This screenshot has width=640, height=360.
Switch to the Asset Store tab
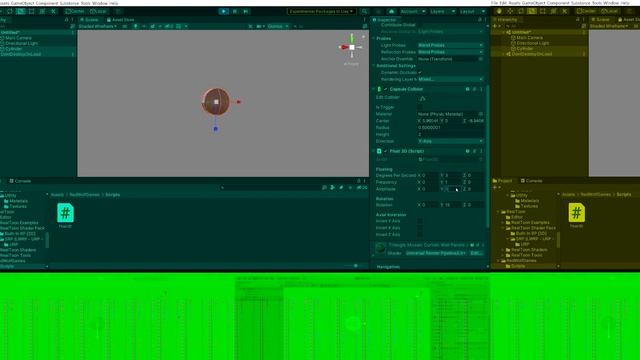(120, 20)
